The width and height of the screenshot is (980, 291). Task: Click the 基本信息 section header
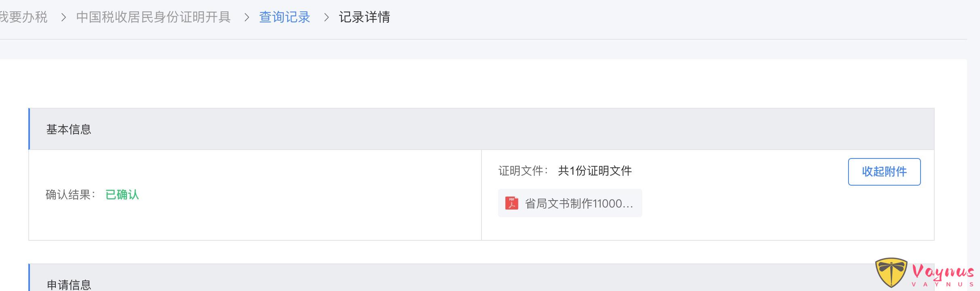[x=69, y=129]
